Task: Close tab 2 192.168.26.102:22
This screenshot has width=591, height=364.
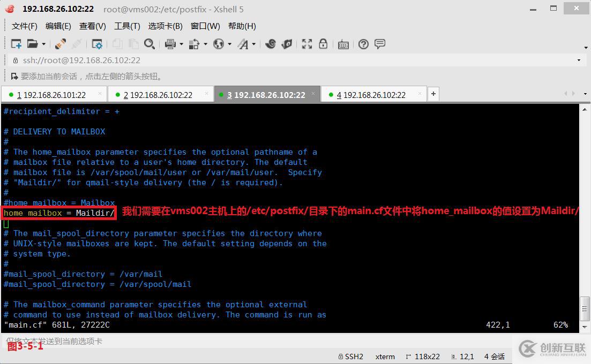Action: tap(206, 93)
